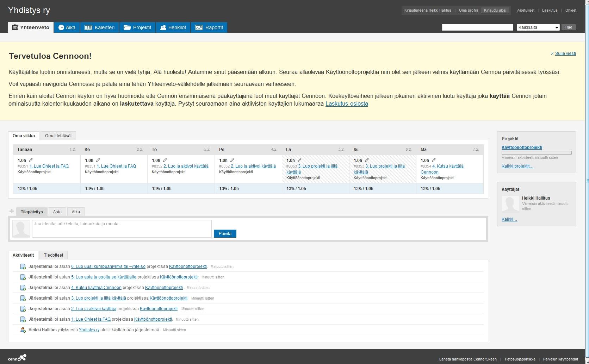589x364 pixels.
Task: Switch to Aktiviteetit tab
Action: coord(23,255)
